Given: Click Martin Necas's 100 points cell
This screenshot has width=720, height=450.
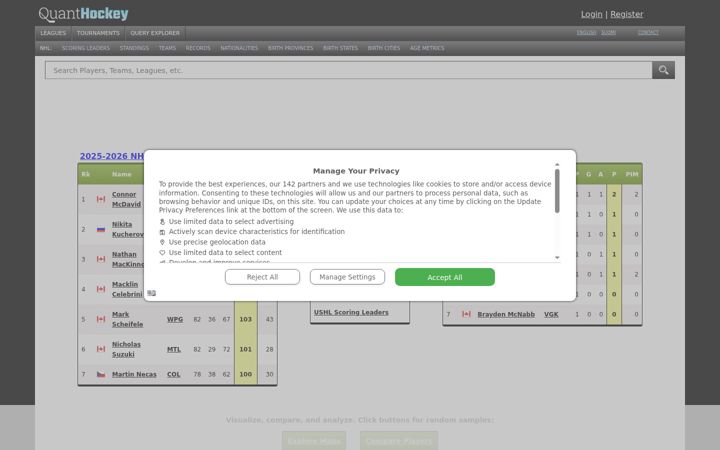Looking at the screenshot, I should click(246, 374).
